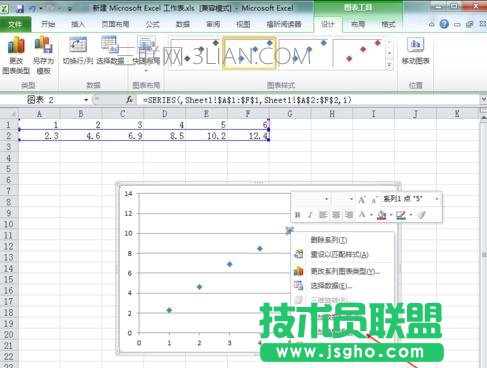This screenshot has height=368, width=487.
Task: Click Change Series Chart Type menu icon
Action: (298, 271)
